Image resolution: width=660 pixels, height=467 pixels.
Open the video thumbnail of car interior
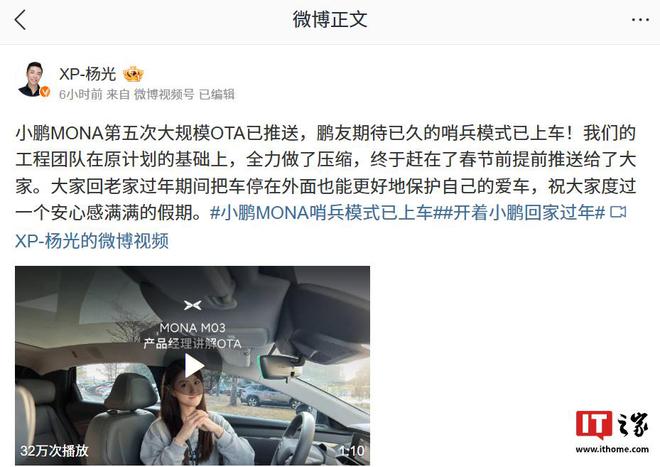pyautogui.click(x=193, y=366)
